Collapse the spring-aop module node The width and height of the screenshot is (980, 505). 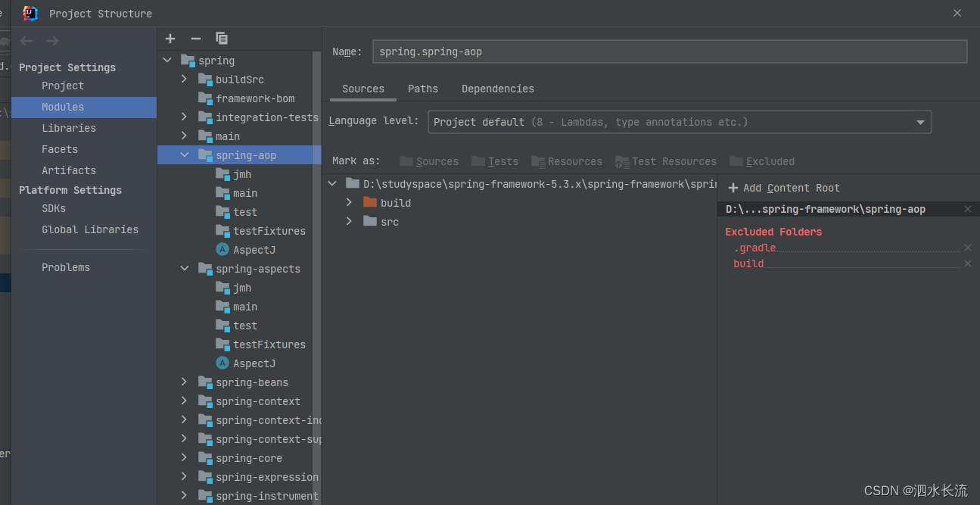185,154
